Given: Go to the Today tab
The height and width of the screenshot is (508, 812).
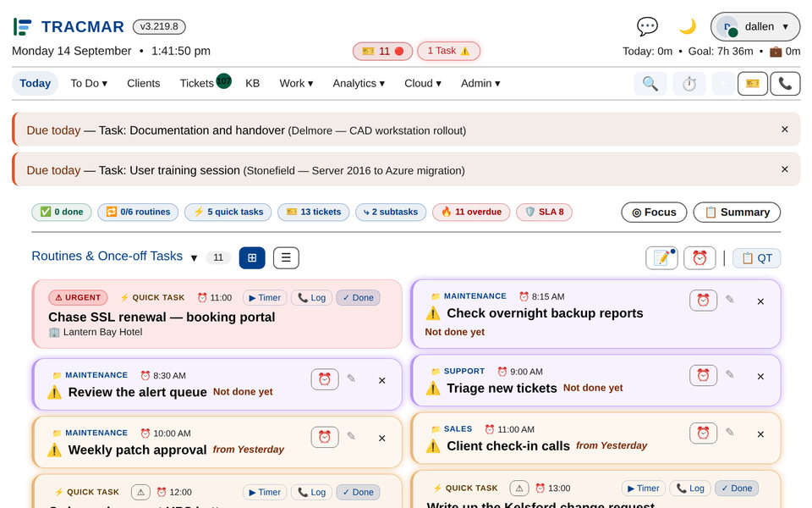Looking at the screenshot, I should [36, 84].
